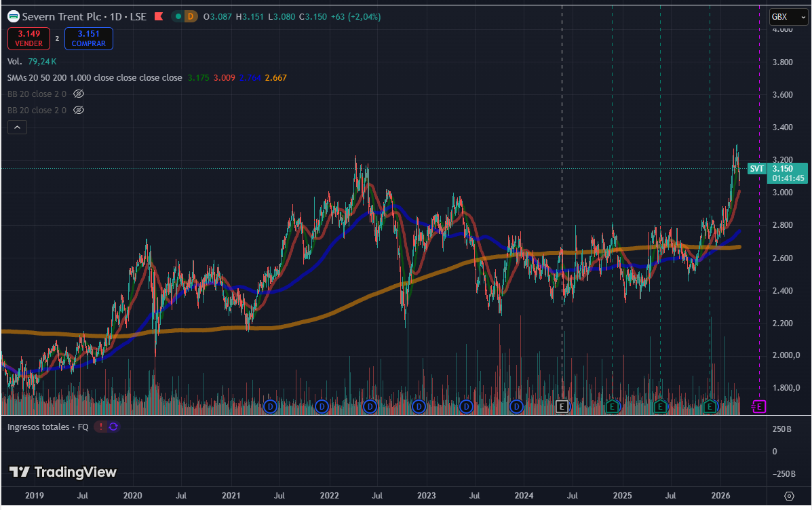The height and width of the screenshot is (510, 812).
Task: Click the TradingView logo
Action: [x=63, y=472]
